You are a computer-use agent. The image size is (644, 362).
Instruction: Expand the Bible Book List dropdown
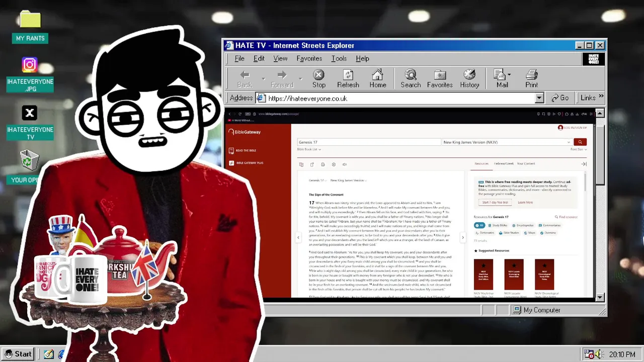tap(309, 149)
